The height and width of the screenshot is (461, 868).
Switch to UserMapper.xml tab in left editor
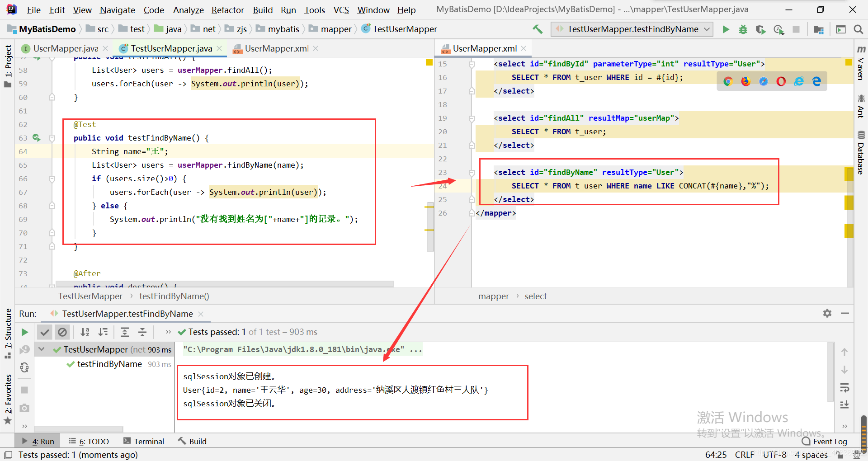277,48
